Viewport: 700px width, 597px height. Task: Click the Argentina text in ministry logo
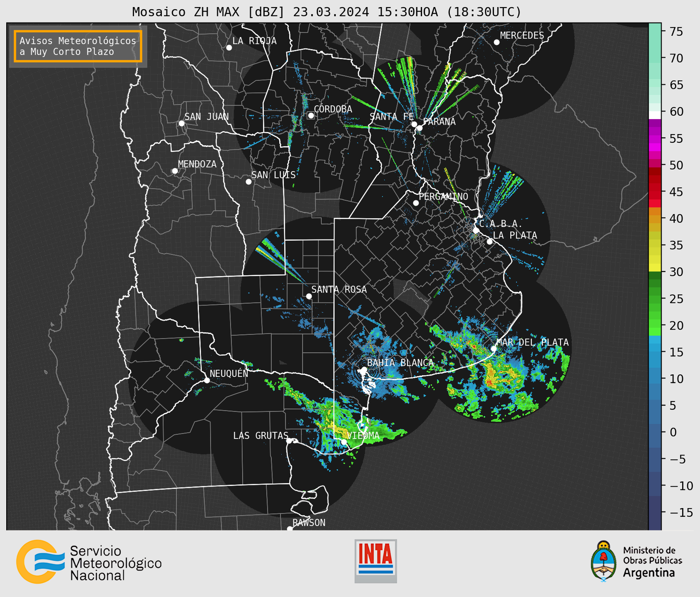click(x=649, y=573)
